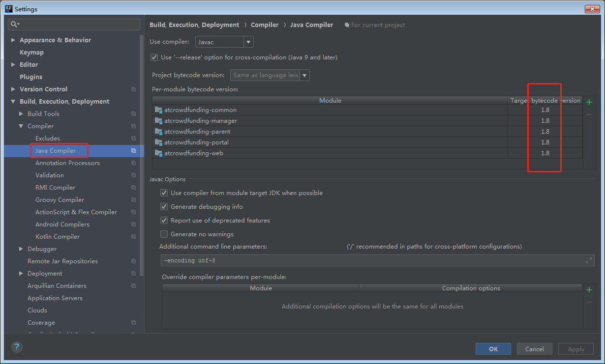Uncheck Report use of deprecated features
The height and width of the screenshot is (364, 605).
(164, 221)
